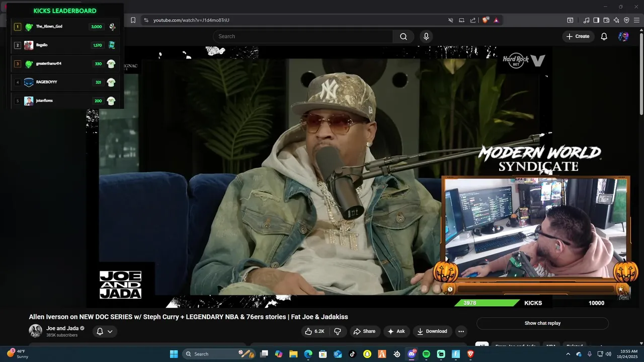Viewport: 644px width, 362px height.
Task: Open the Windows Start menu
Action: [174, 354]
